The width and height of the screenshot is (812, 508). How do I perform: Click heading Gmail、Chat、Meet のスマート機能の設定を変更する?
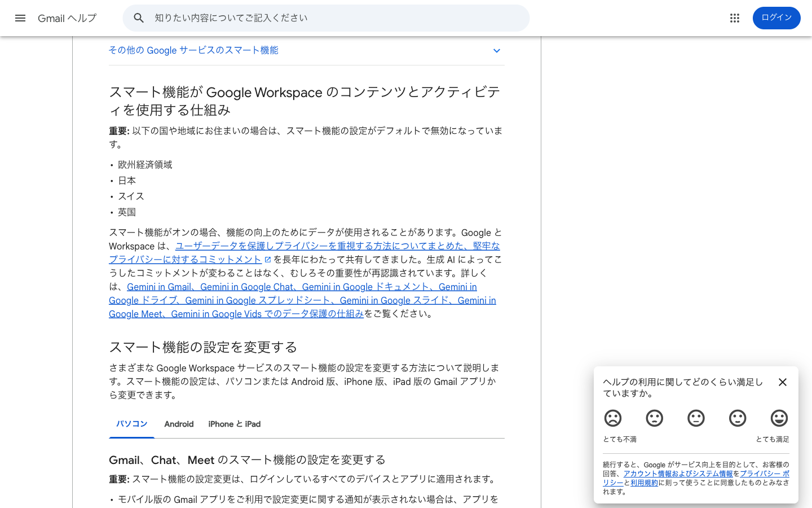click(x=247, y=460)
